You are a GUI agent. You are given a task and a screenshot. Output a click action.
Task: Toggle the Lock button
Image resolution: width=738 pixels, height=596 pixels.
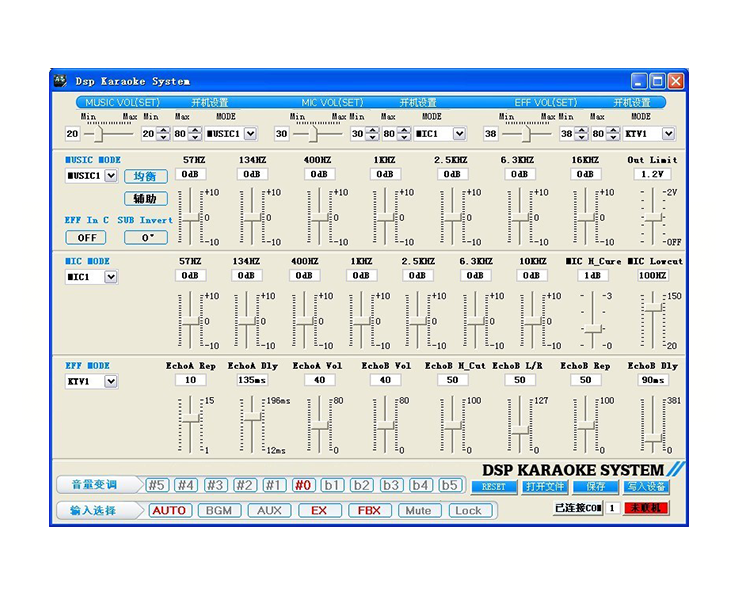pos(470,510)
